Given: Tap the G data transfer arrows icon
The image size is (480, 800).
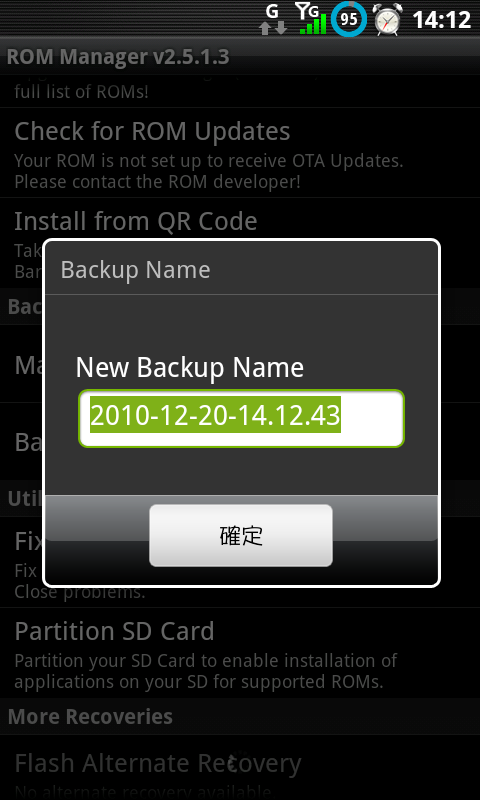Looking at the screenshot, I should click(273, 19).
